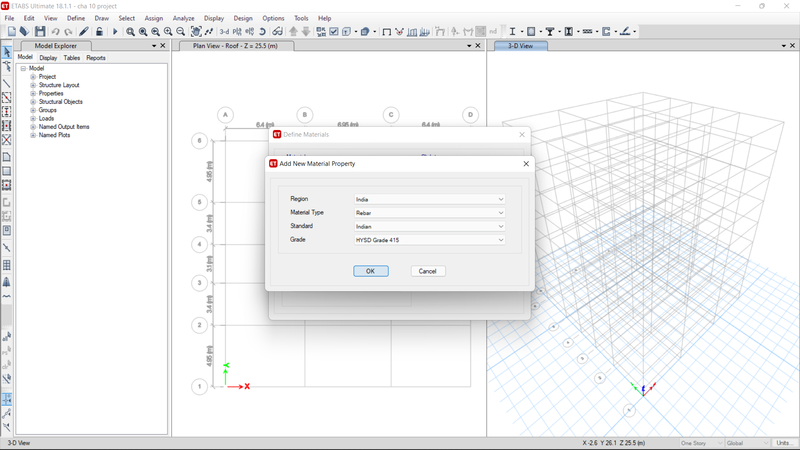The image size is (800, 450).
Task: Confirm with the OK button
Action: tap(371, 271)
